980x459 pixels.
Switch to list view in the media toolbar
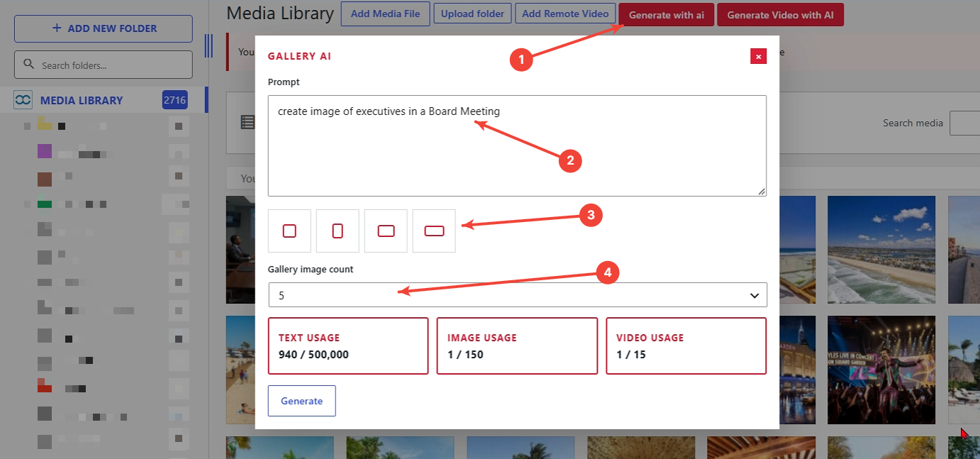[x=247, y=123]
